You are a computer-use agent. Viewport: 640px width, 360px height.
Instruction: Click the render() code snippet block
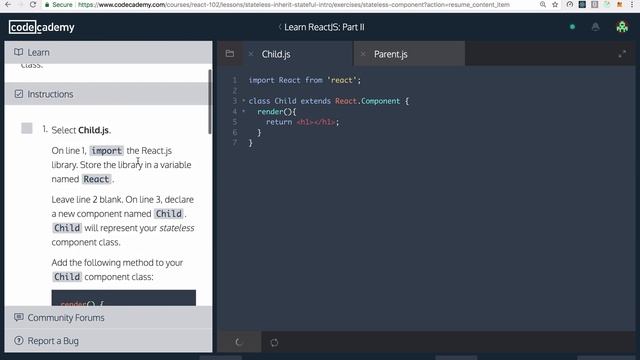(124, 298)
